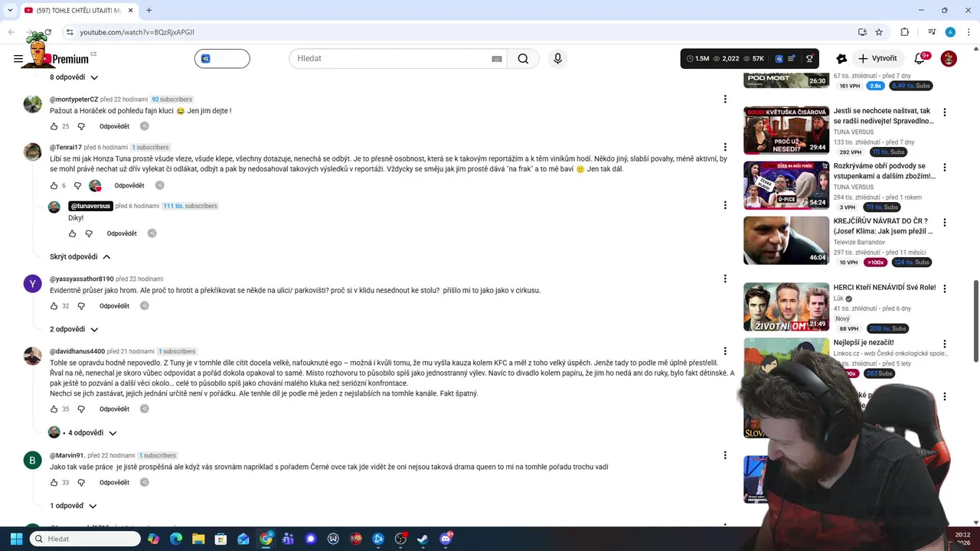980x551 pixels.
Task: Open File Explorer from the taskbar
Action: point(198,539)
